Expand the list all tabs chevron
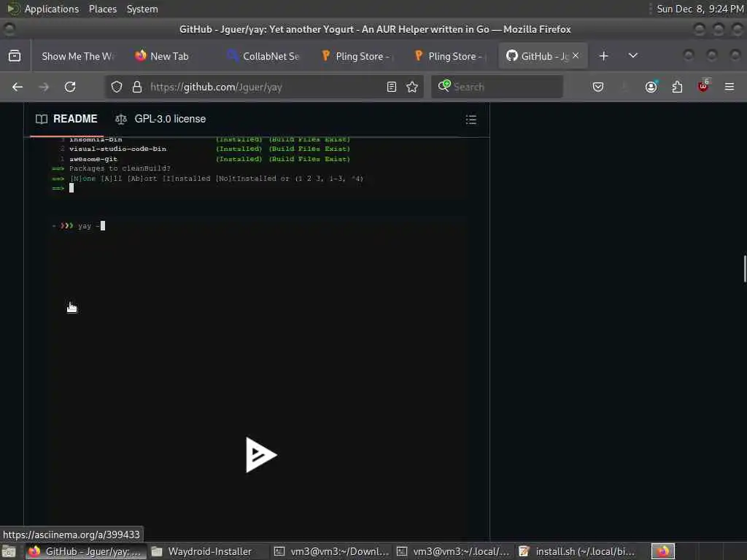Viewport: 747px width, 560px height. (x=632, y=55)
